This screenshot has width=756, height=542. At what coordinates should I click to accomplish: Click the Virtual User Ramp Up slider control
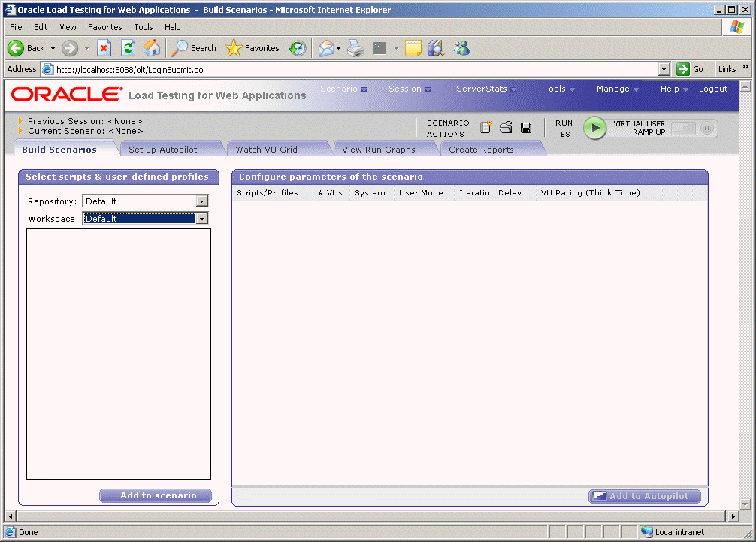coord(682,128)
